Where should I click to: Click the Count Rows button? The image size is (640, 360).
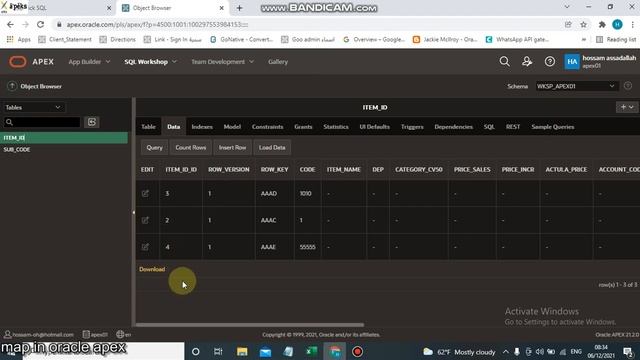click(x=191, y=147)
